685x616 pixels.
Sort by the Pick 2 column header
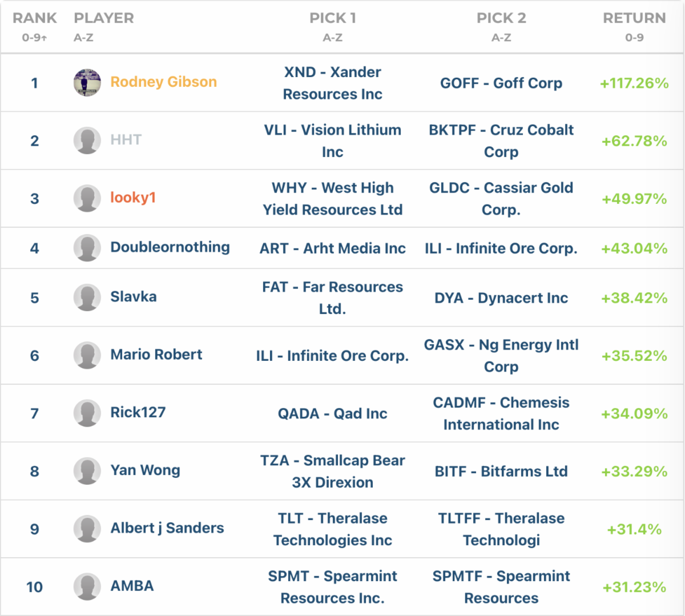click(501, 18)
